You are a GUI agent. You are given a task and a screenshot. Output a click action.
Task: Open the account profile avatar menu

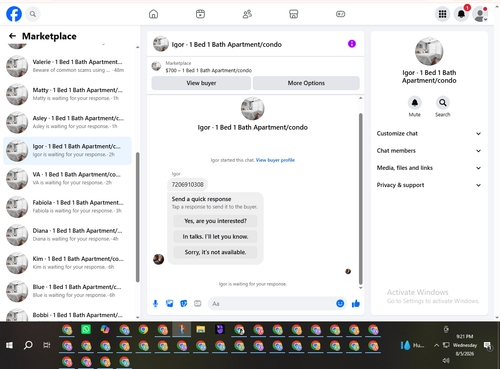pos(480,14)
